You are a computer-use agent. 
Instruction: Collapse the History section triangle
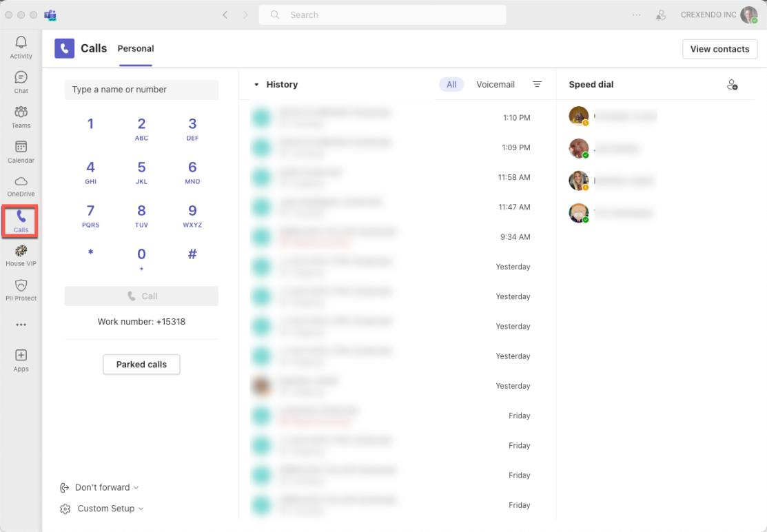[x=256, y=85]
